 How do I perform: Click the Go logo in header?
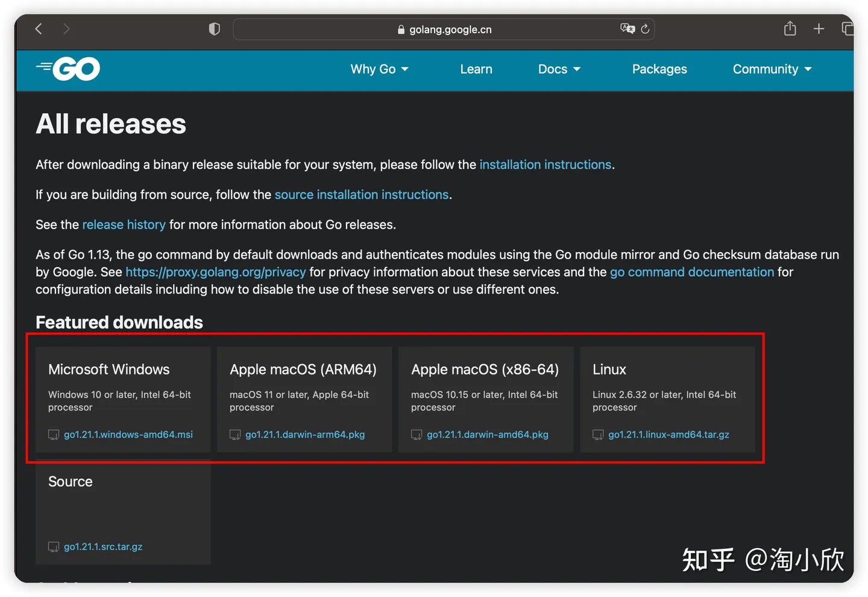(x=68, y=69)
